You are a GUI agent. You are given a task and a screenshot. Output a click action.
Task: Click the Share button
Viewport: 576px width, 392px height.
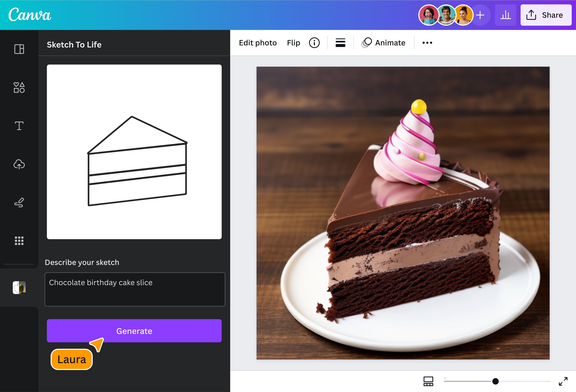(x=546, y=15)
